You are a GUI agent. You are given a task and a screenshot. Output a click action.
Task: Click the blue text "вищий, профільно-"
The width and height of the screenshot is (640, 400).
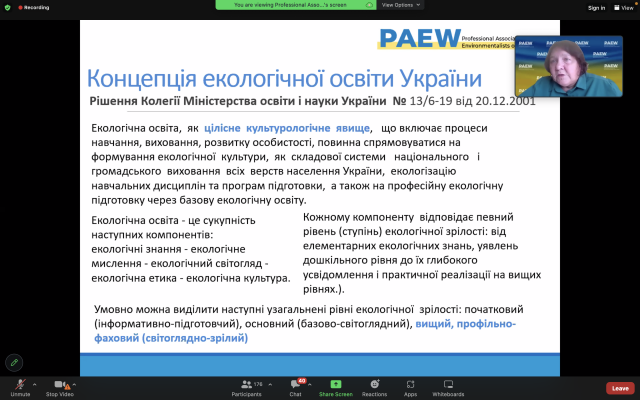coord(466,324)
